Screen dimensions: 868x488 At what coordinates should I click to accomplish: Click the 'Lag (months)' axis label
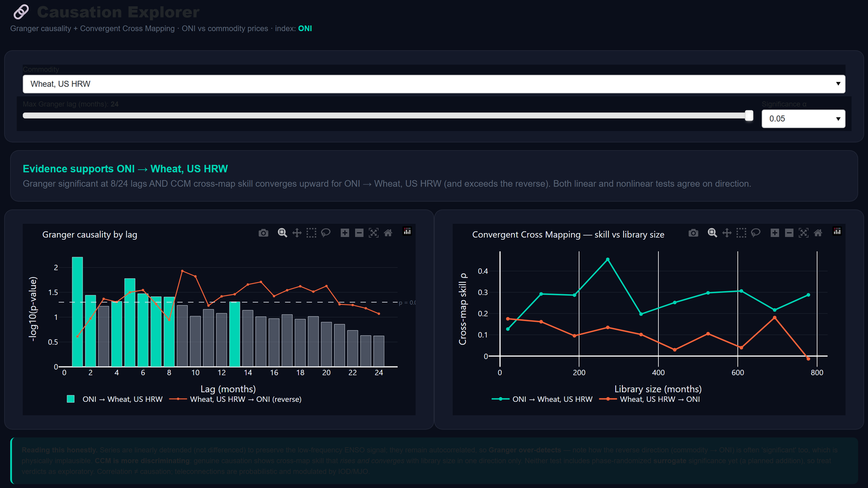[228, 389]
